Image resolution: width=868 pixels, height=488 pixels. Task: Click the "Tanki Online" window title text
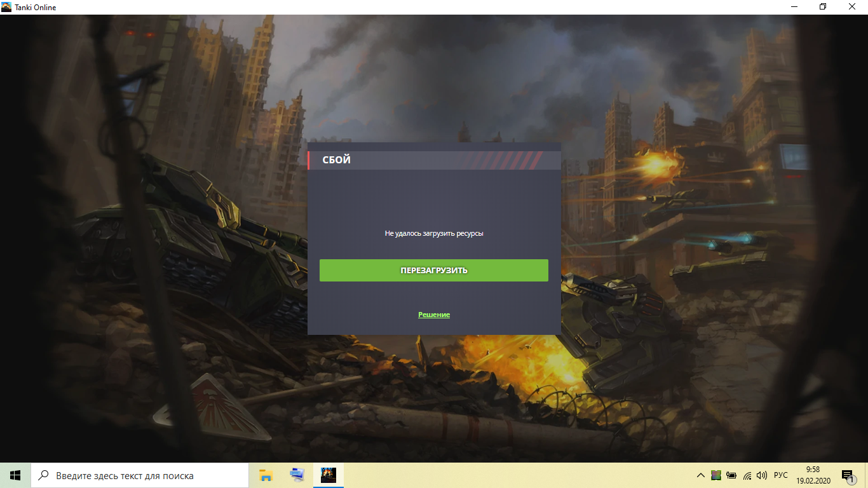pyautogui.click(x=36, y=8)
